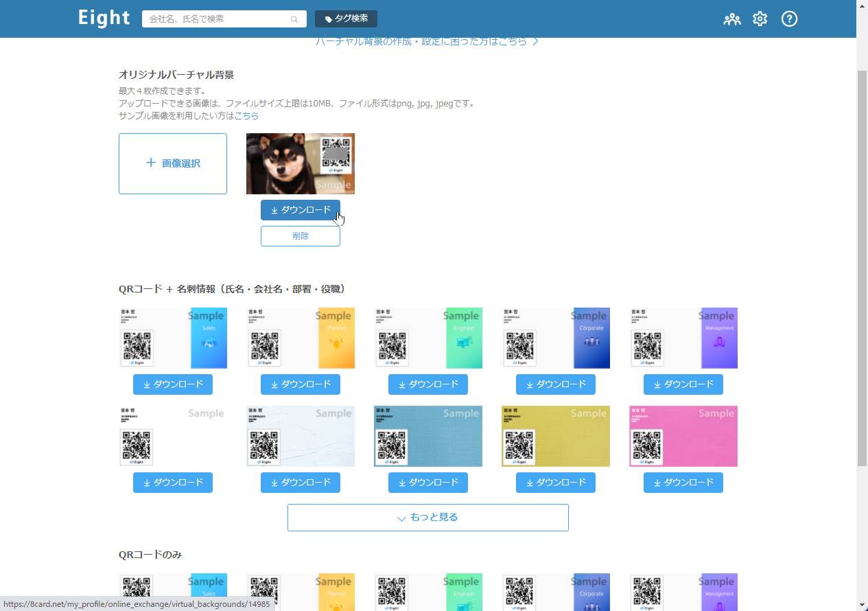Select the QR-only Management thumbnail

[683, 592]
